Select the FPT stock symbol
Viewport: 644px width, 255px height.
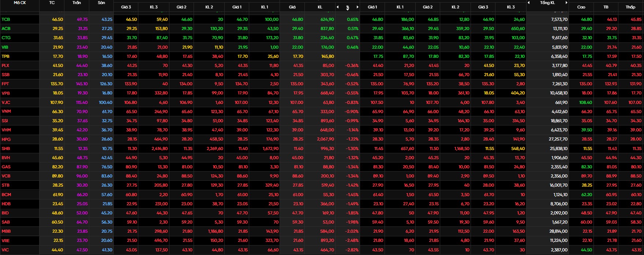coord(5,84)
